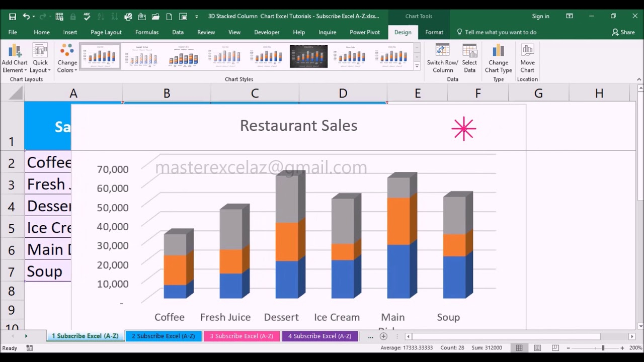Click Switch Row/Column
Viewport: 644px width, 362px height.
[442, 59]
